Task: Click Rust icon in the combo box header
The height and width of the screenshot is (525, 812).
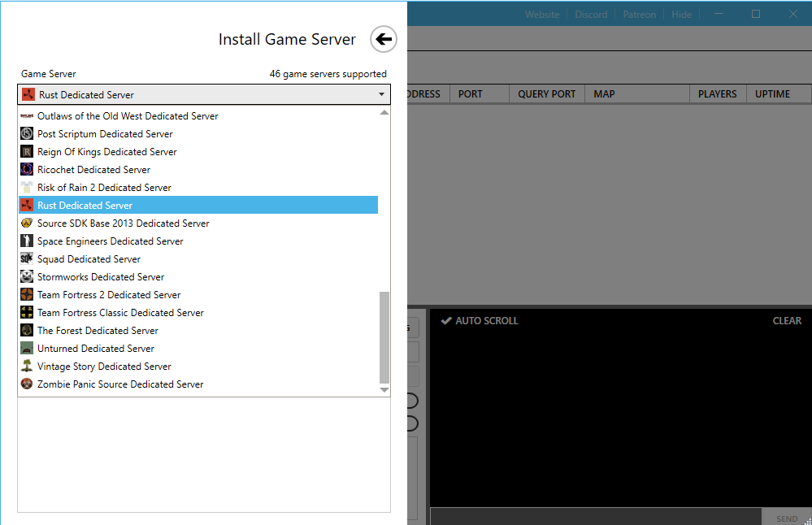Action: pyautogui.click(x=28, y=94)
